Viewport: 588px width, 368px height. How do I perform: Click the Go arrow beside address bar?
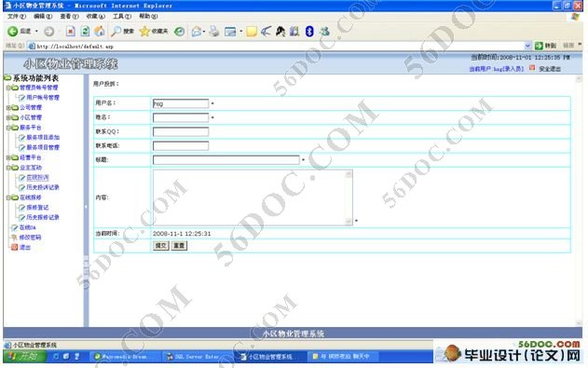(x=539, y=46)
